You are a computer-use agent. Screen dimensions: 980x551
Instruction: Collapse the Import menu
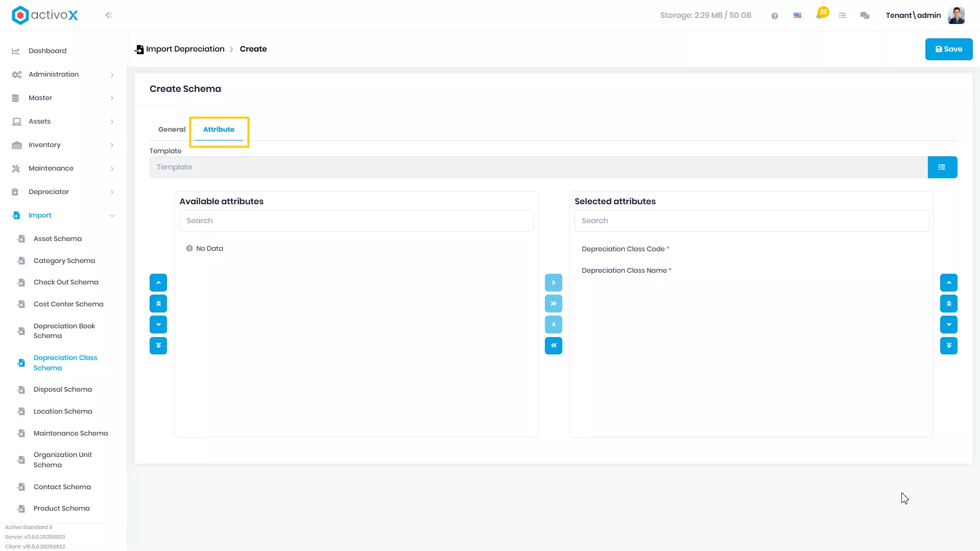[63, 215]
